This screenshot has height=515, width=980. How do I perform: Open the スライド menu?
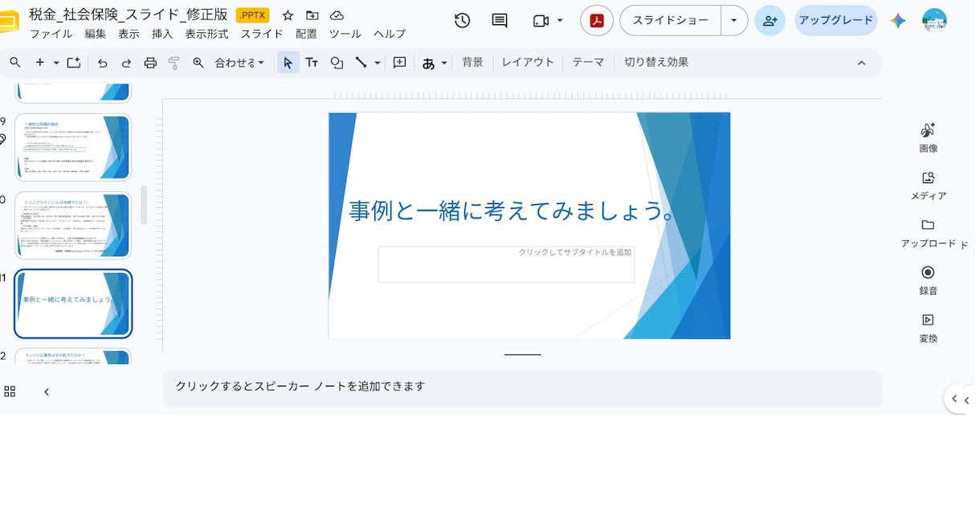262,35
